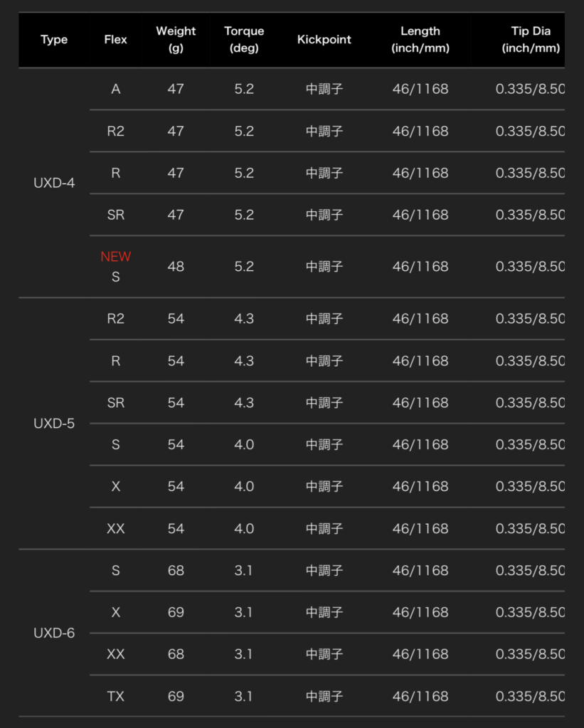
Task: Click the torque value in the TX row
Action: [x=244, y=697]
